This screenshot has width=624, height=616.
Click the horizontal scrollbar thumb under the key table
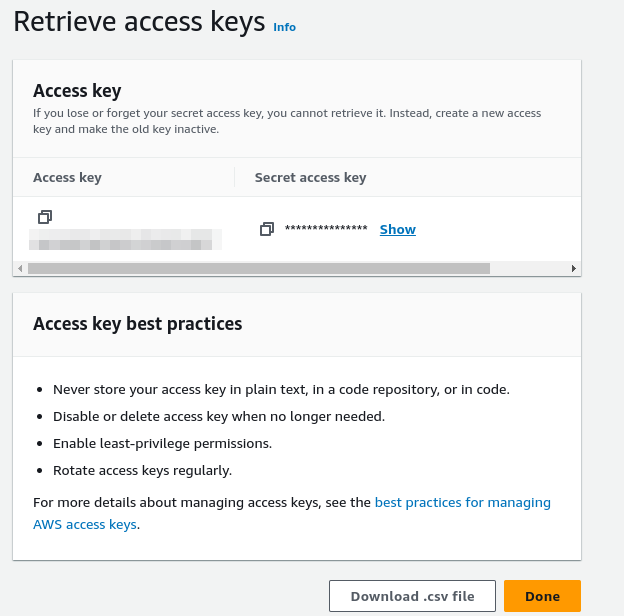[258, 268]
